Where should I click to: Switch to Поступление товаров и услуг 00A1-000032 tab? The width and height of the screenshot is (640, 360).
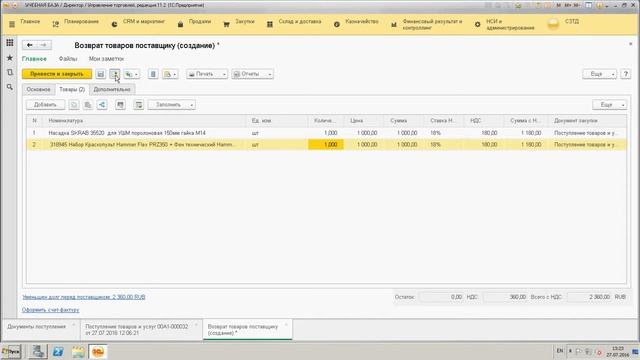point(141,329)
